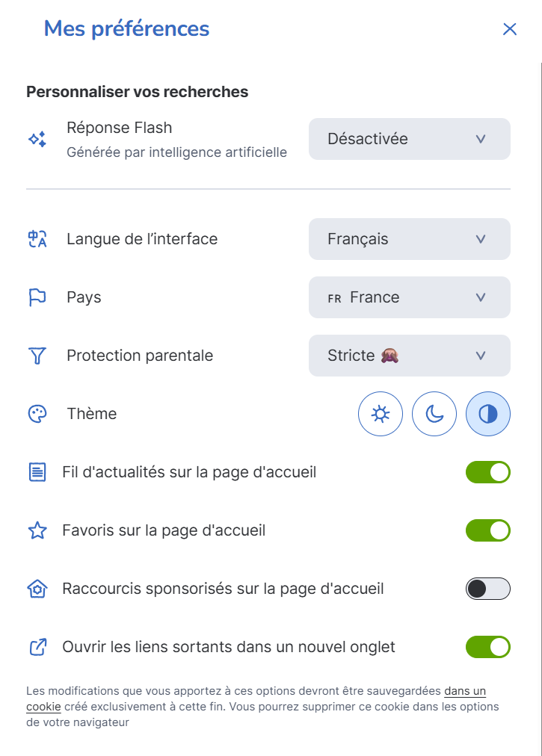The height and width of the screenshot is (756, 542).
Task: Click the Mes préférences heading
Action: pyautogui.click(x=126, y=29)
